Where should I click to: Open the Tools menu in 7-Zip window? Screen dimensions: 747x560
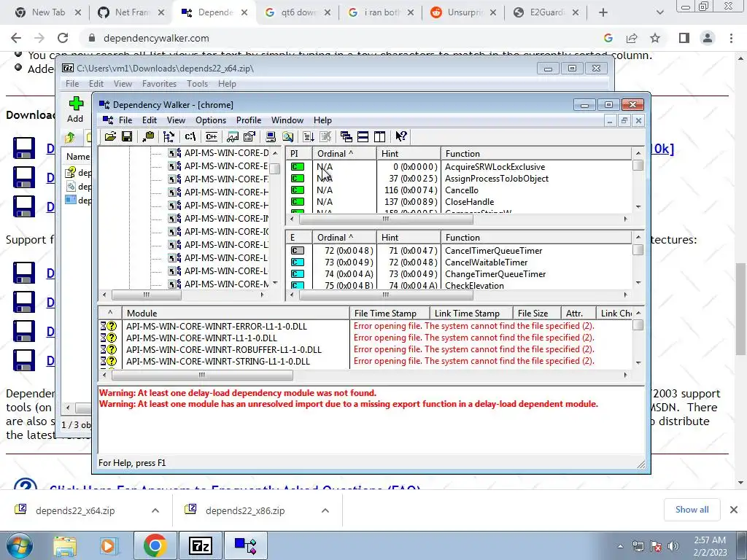[x=197, y=84]
